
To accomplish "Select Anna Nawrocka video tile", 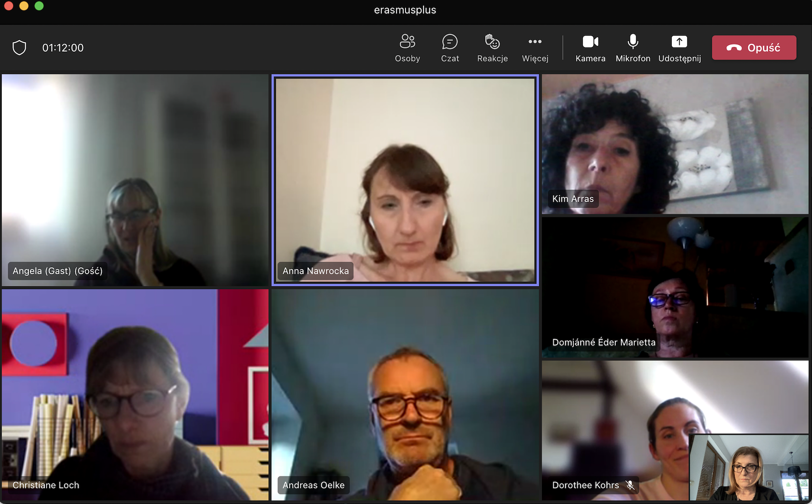I will pyautogui.click(x=405, y=180).
